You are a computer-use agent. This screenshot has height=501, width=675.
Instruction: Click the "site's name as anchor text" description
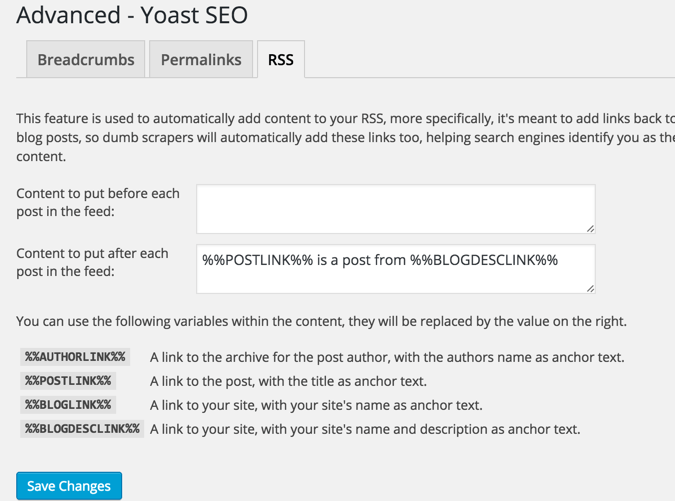pos(316,405)
